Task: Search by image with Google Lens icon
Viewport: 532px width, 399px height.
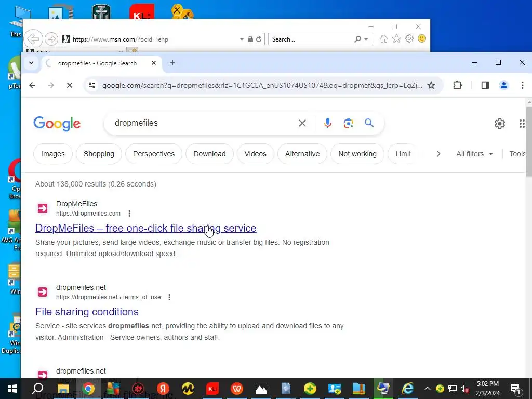Action: tap(349, 123)
